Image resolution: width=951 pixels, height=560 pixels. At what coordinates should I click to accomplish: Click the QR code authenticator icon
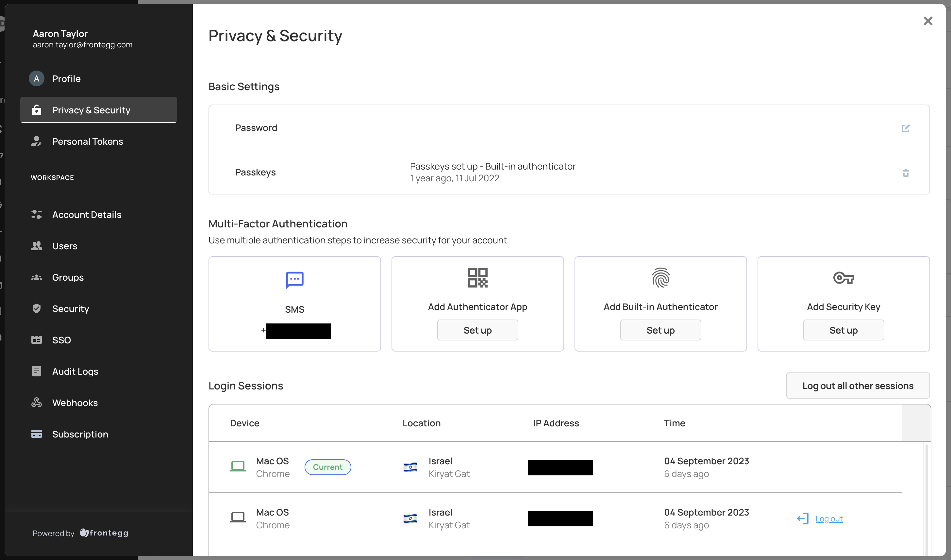click(477, 278)
